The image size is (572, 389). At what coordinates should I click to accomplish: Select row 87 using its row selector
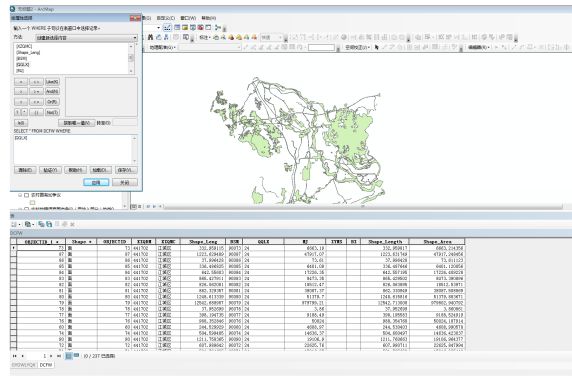pos(13,254)
